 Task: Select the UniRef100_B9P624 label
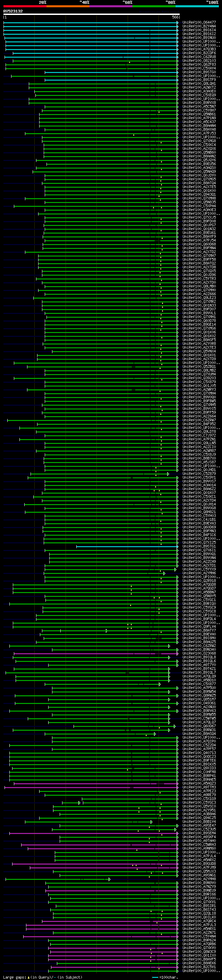[199, 940]
